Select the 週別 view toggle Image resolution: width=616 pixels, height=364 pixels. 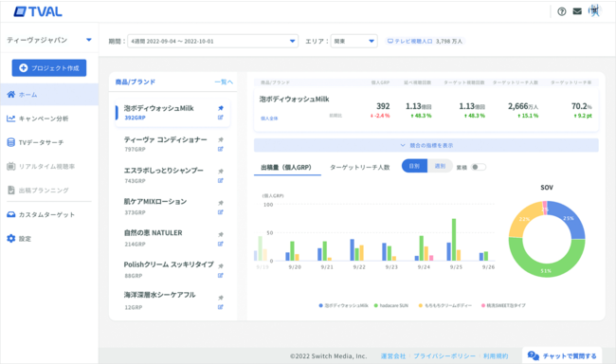tap(440, 166)
